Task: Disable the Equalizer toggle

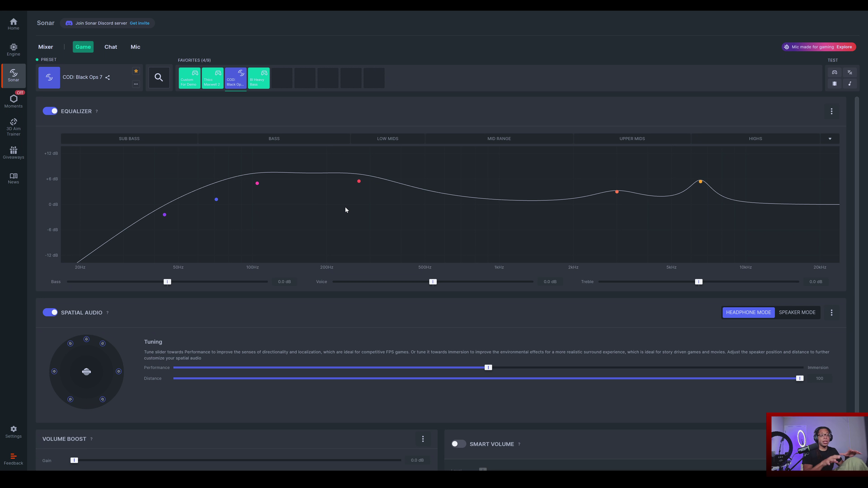Action: (50, 111)
